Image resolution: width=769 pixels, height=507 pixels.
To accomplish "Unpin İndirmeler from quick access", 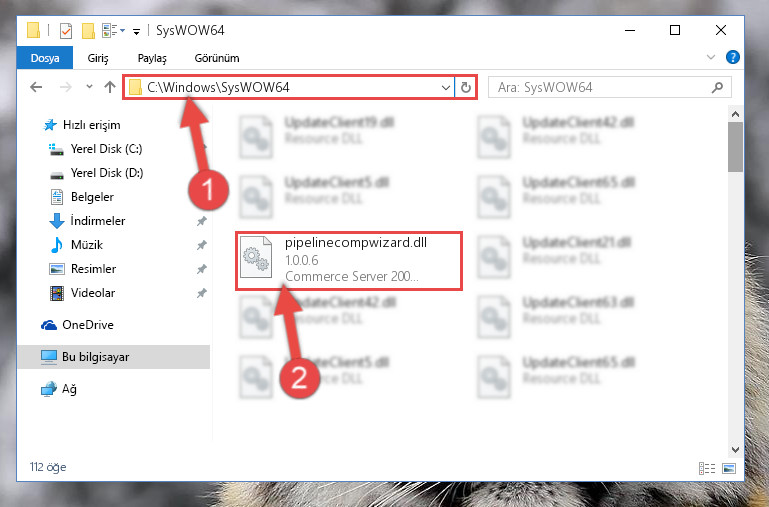I will (x=202, y=221).
